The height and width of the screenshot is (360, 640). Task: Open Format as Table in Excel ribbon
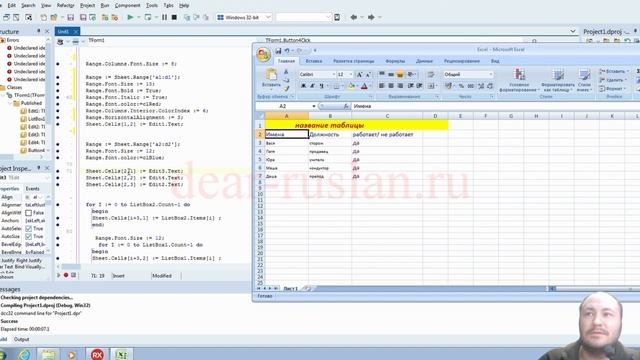[x=558, y=80]
